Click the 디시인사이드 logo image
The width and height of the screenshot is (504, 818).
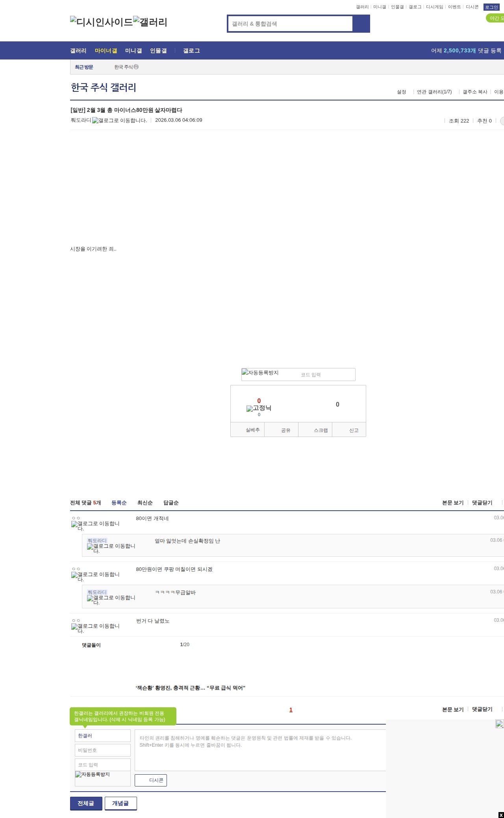[x=102, y=22]
